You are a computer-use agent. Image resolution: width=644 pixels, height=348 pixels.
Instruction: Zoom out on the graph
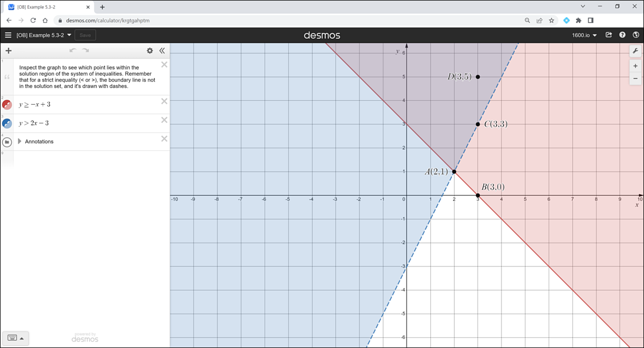[635, 78]
